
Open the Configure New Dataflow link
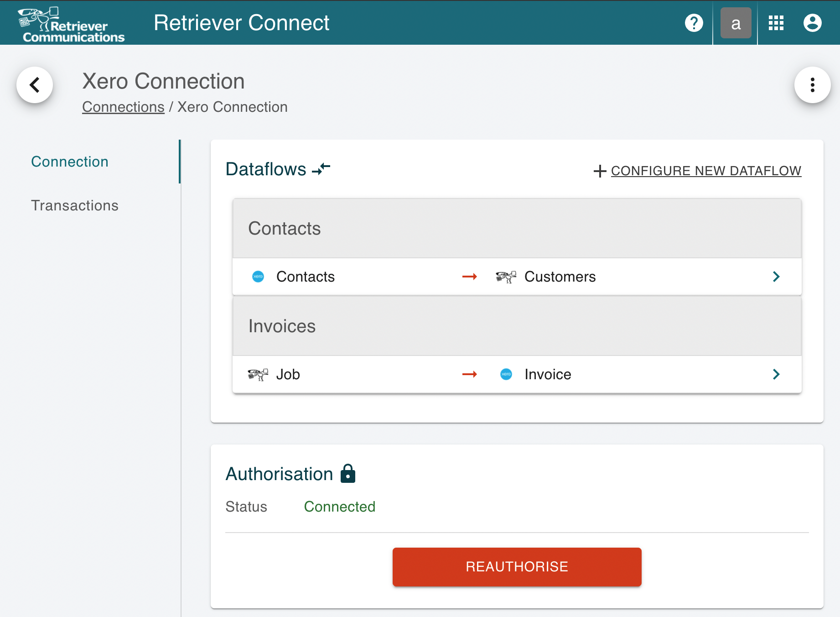coord(706,171)
